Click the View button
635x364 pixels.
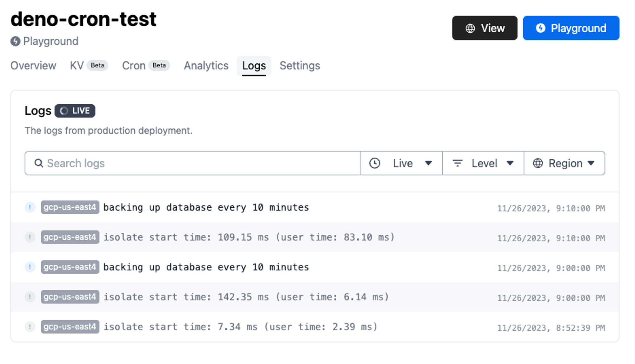pos(485,28)
